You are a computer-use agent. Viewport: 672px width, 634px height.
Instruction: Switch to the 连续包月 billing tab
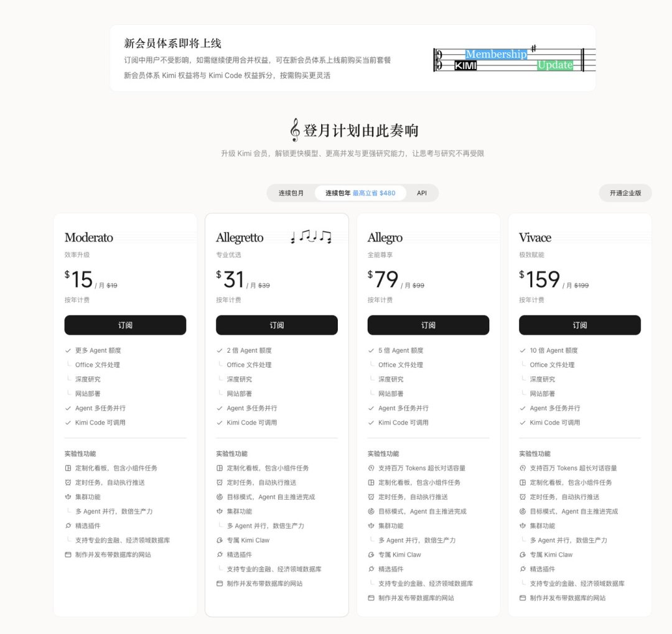[x=291, y=193]
